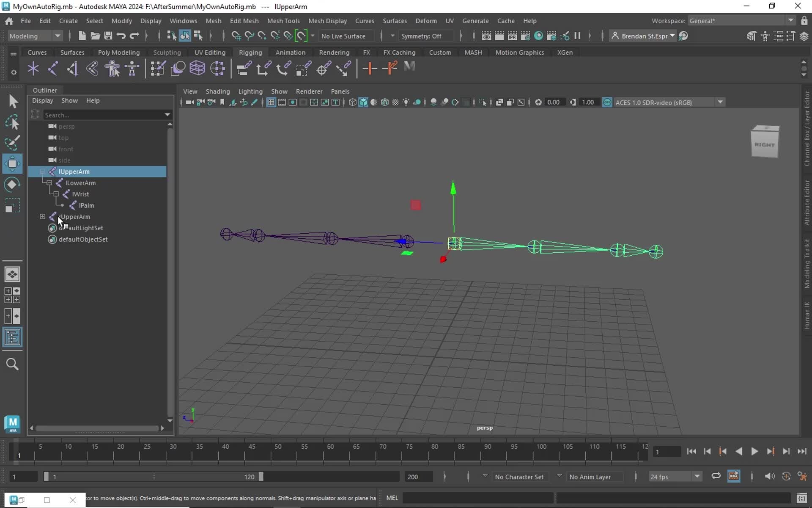
Task: Select the Create Joints tool on the shelf
Action: tap(33, 68)
